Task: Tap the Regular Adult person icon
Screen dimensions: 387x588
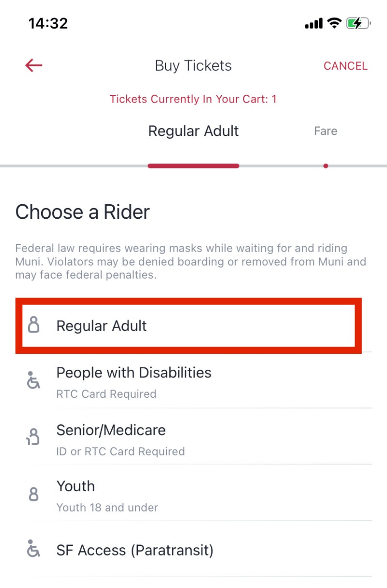Action: (x=33, y=325)
